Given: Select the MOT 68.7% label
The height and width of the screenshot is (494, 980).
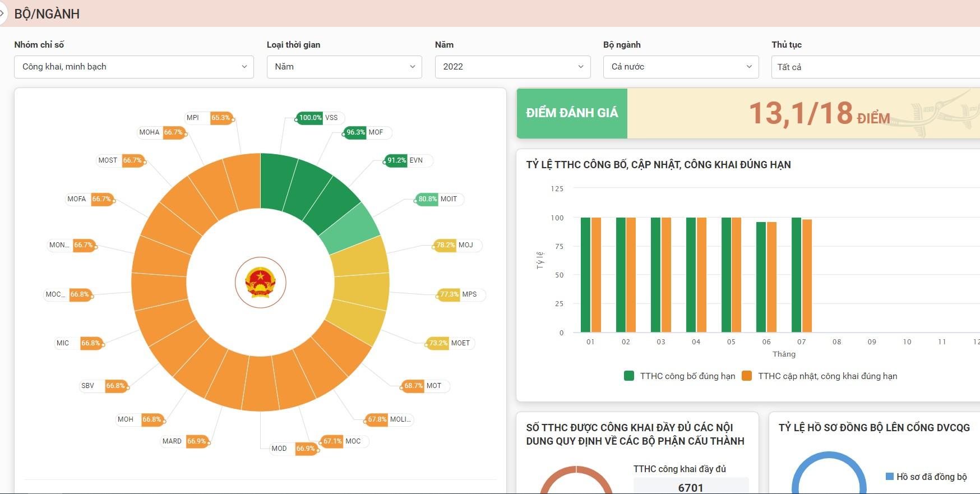Looking at the screenshot, I should point(424,386).
